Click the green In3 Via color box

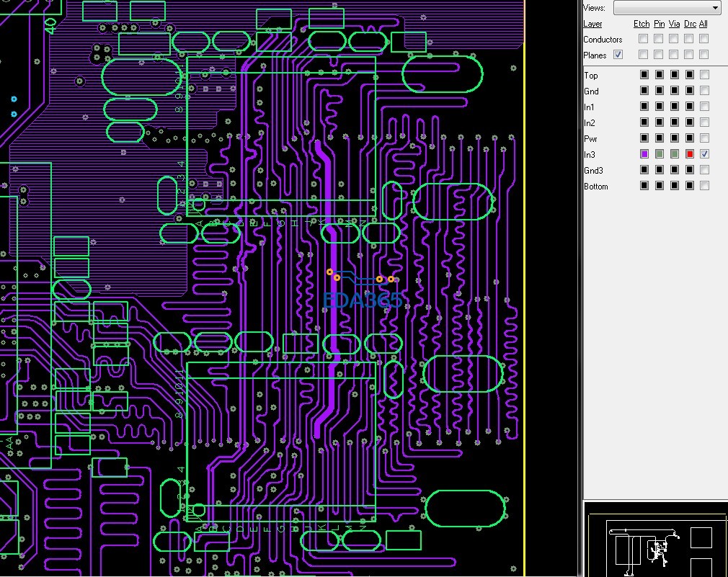(x=675, y=154)
